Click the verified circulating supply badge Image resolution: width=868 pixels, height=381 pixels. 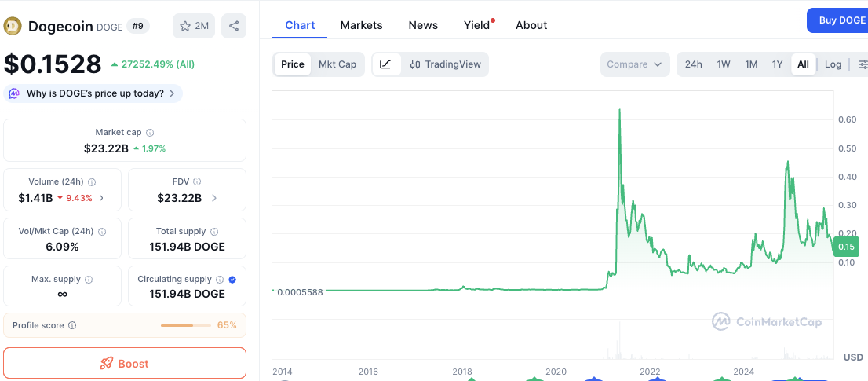(232, 280)
